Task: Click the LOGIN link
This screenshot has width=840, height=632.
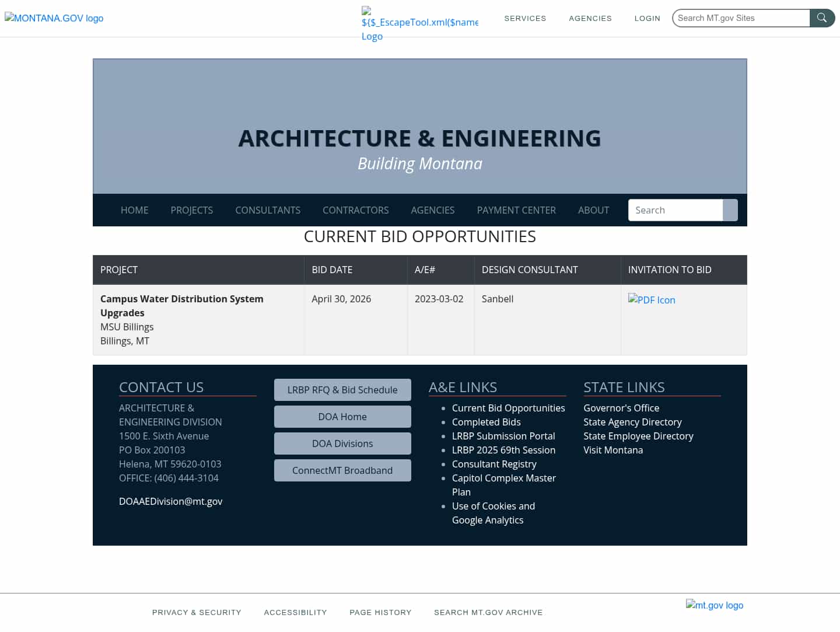Action: coord(647,18)
